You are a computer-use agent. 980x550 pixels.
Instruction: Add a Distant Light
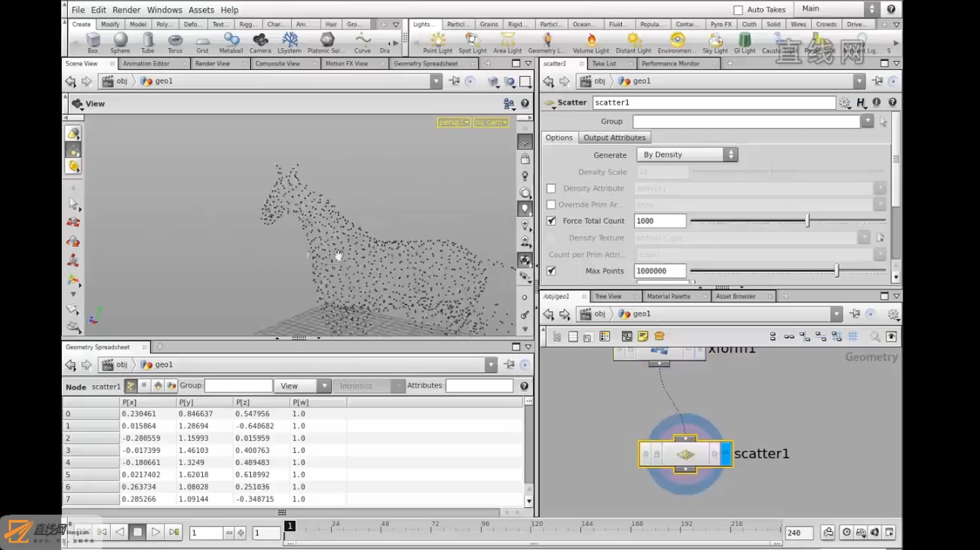coord(633,43)
